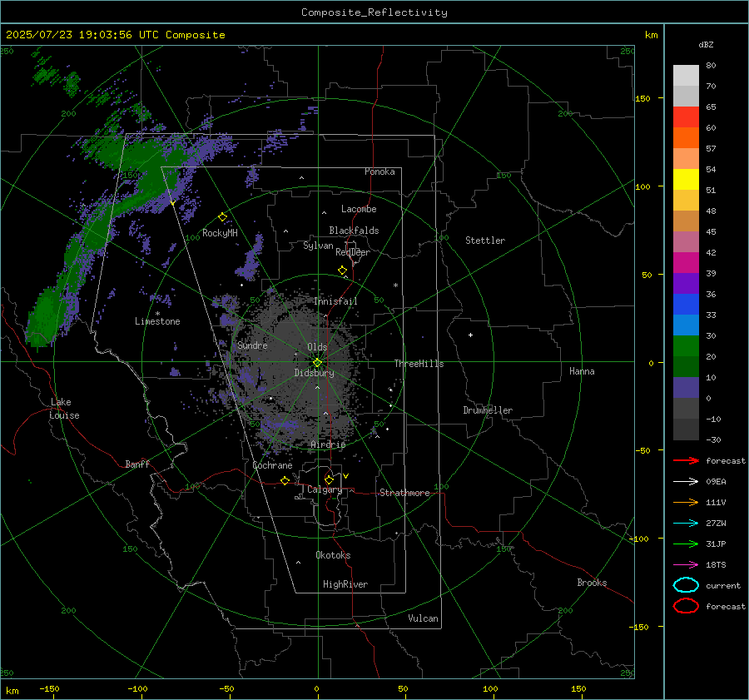Click the green 31JP arrow icon

(x=686, y=544)
